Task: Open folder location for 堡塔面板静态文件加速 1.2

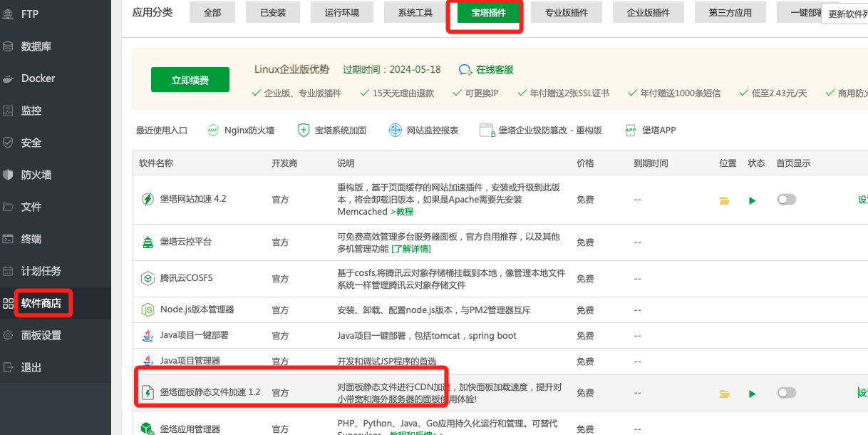Action: pos(725,393)
